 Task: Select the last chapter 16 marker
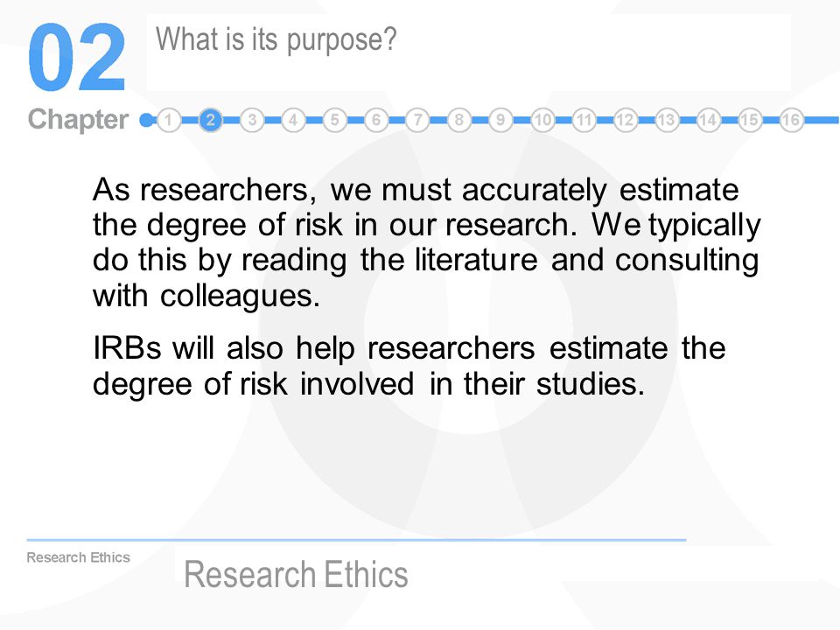click(791, 120)
